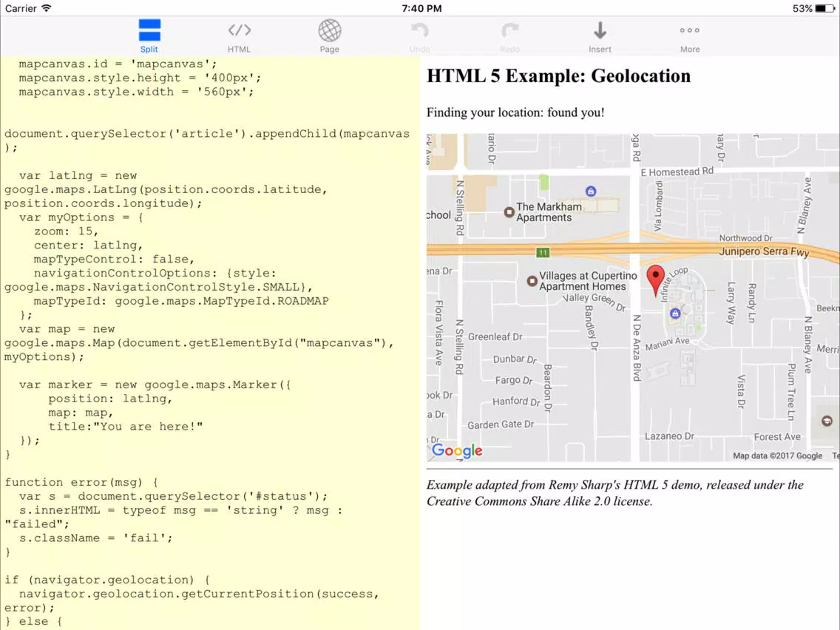Click the 'position: latlng,' code line
The height and width of the screenshot is (630, 840).
click(x=110, y=399)
